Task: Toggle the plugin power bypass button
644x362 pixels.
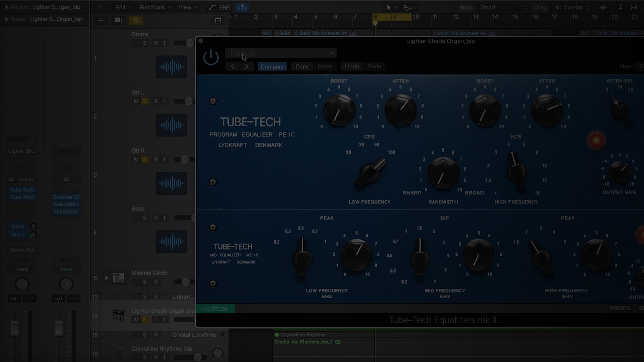Action: 211,57
